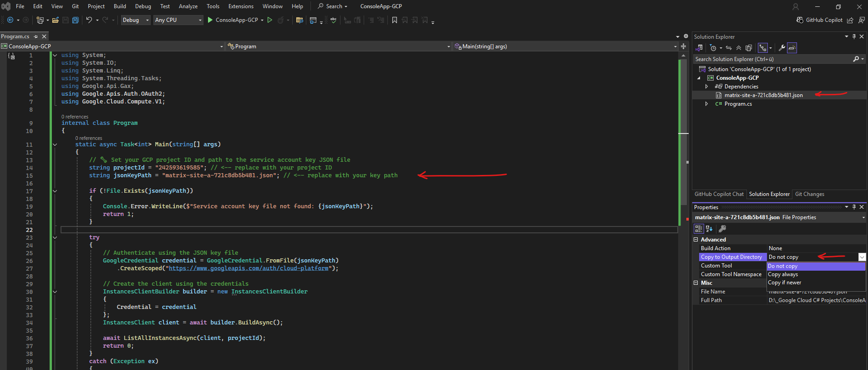Expand the Dependencies node

coord(706,87)
